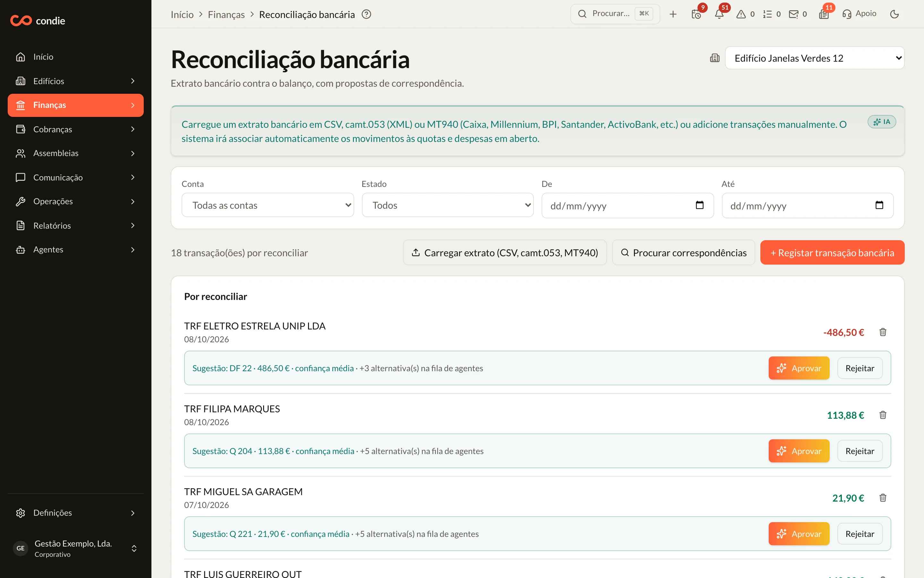Toggle dark mode moon icon
Screen dimensions: 924x578
[894, 14]
